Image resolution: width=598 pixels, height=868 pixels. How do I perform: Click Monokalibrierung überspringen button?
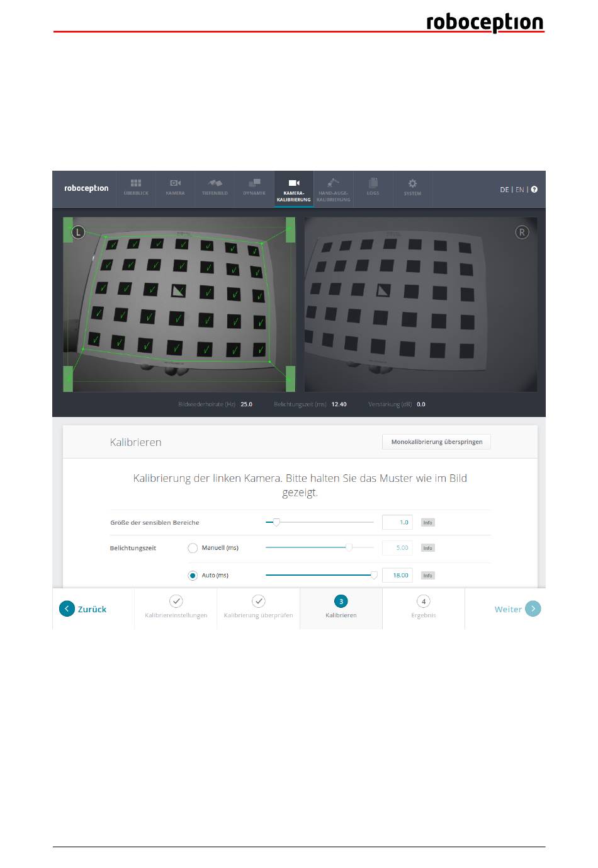tap(437, 442)
